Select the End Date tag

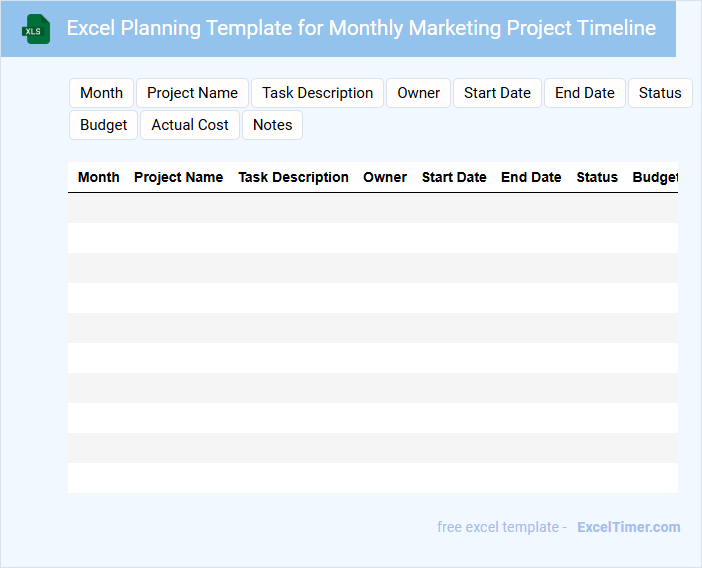pos(585,93)
